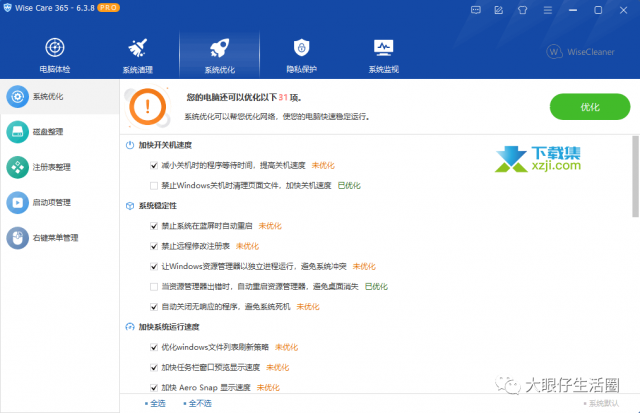The width and height of the screenshot is (640, 413).
Task: Click the gauge icon beside 加快系统运行速度
Action: (x=130, y=327)
